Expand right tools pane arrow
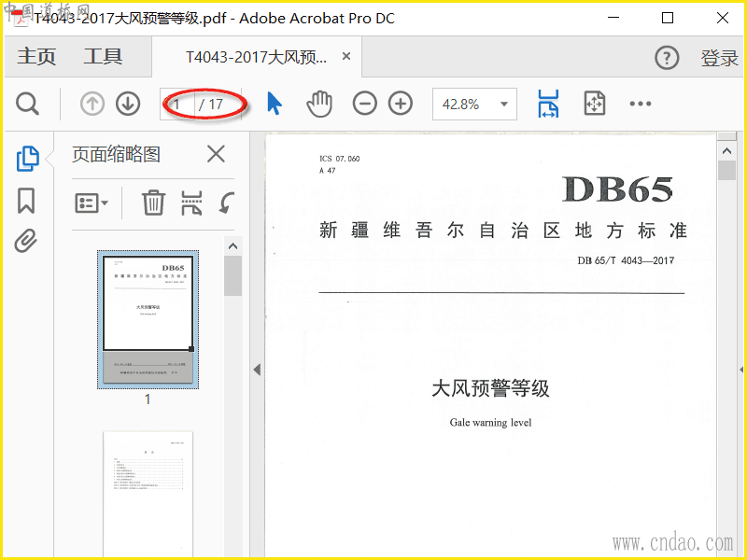 [741, 370]
